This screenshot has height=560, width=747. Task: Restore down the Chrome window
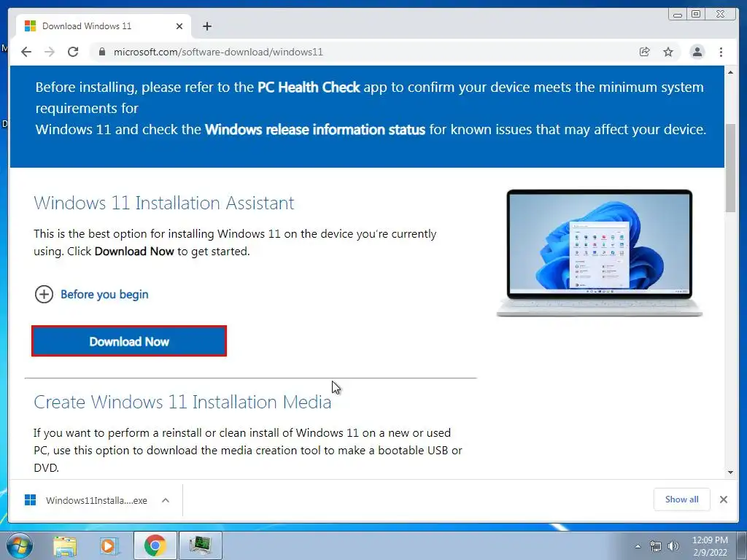click(x=696, y=15)
